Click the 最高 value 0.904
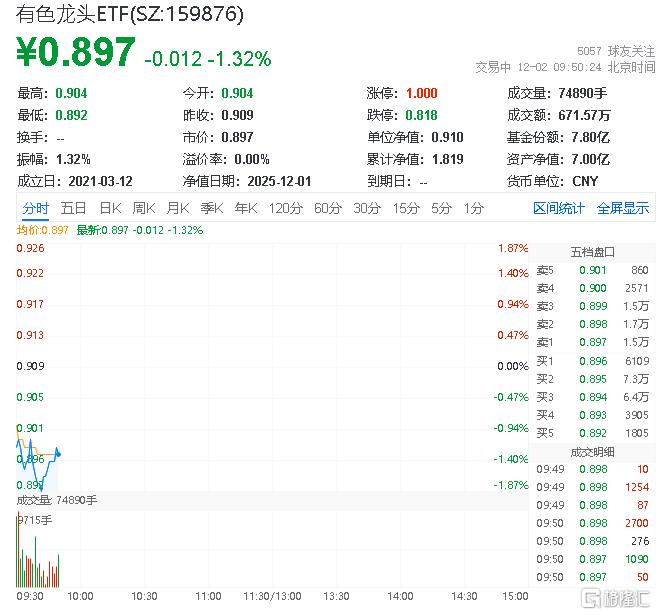The width and height of the screenshot is (656, 615). coord(71,93)
